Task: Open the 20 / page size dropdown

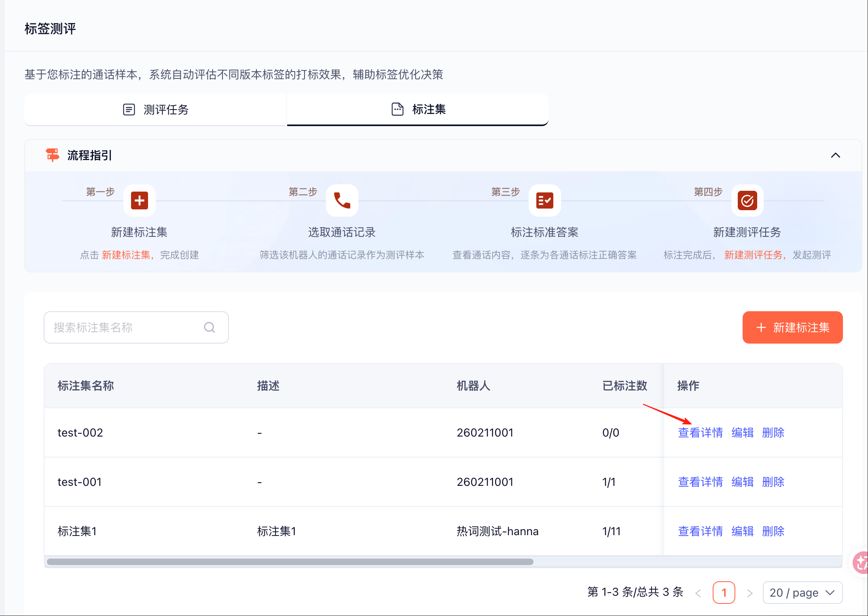Action: 802,593
